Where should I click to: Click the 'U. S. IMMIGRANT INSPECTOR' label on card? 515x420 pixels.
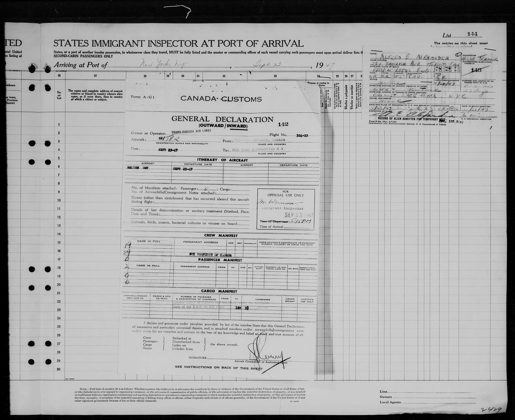point(476,119)
